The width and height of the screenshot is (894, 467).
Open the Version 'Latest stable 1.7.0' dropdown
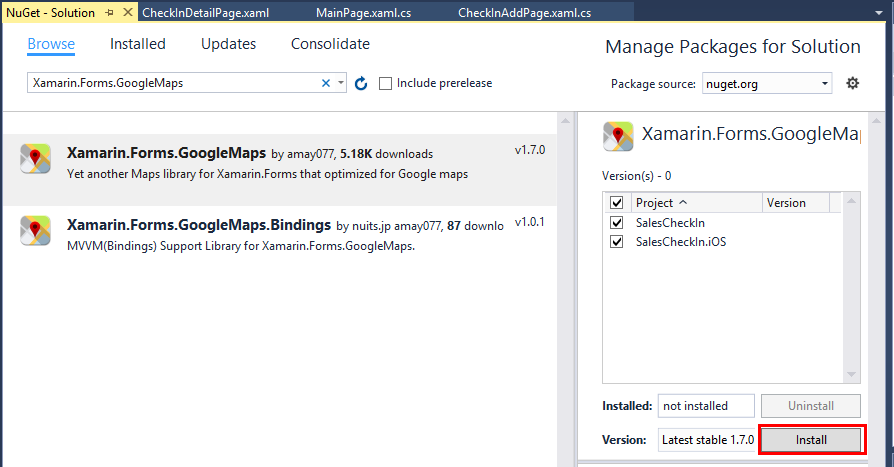(x=708, y=440)
